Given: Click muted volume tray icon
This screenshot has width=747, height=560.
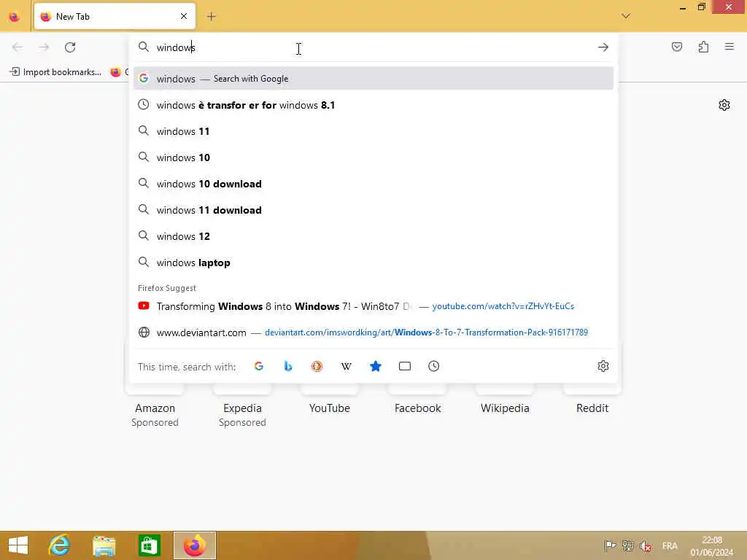Looking at the screenshot, I should click(x=646, y=546).
